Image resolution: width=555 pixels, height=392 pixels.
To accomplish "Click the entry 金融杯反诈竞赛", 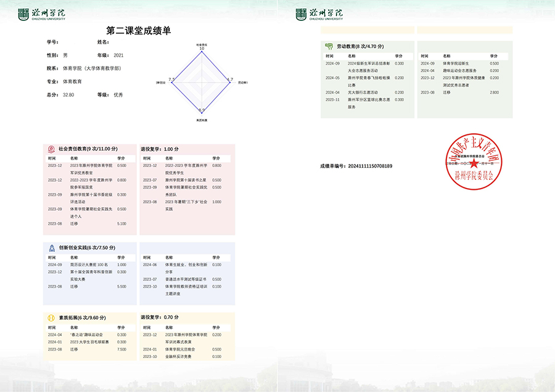I will click(178, 357).
